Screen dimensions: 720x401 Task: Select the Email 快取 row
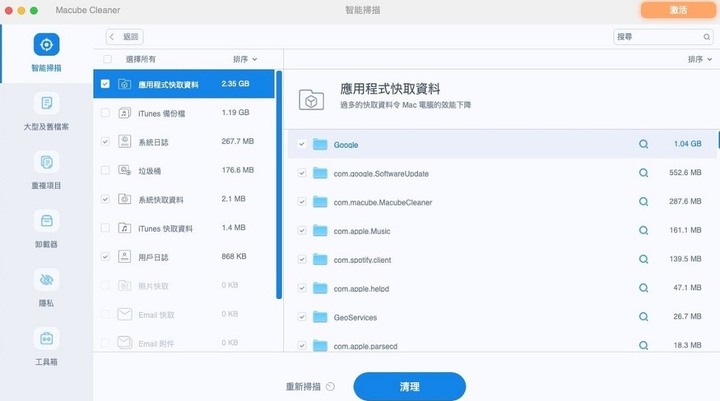(184, 315)
